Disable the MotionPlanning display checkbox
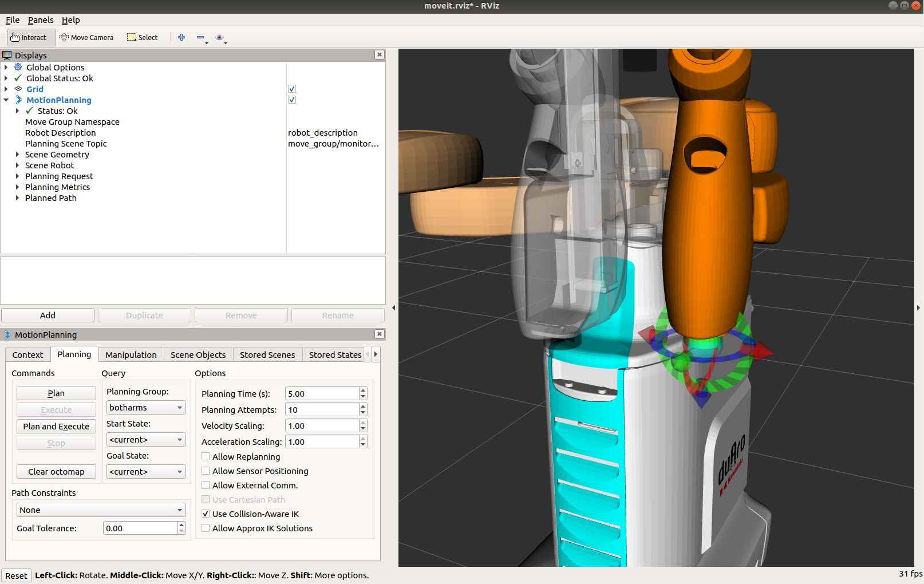The width and height of the screenshot is (924, 584). tap(292, 100)
